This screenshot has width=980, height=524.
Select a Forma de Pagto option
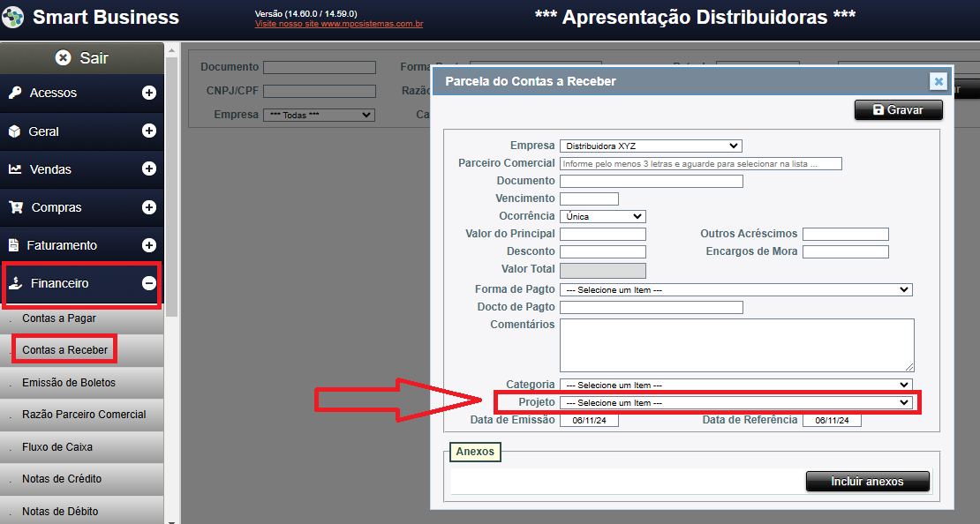(x=735, y=289)
